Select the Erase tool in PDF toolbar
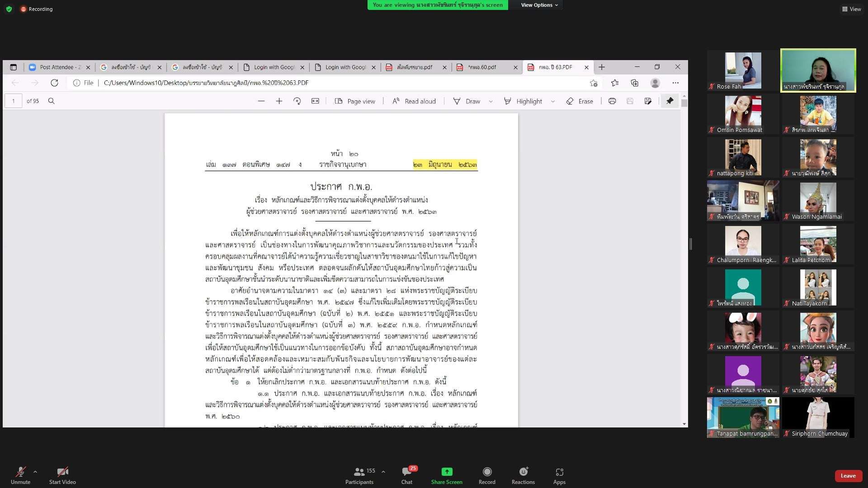The height and width of the screenshot is (488, 868). [x=580, y=101]
